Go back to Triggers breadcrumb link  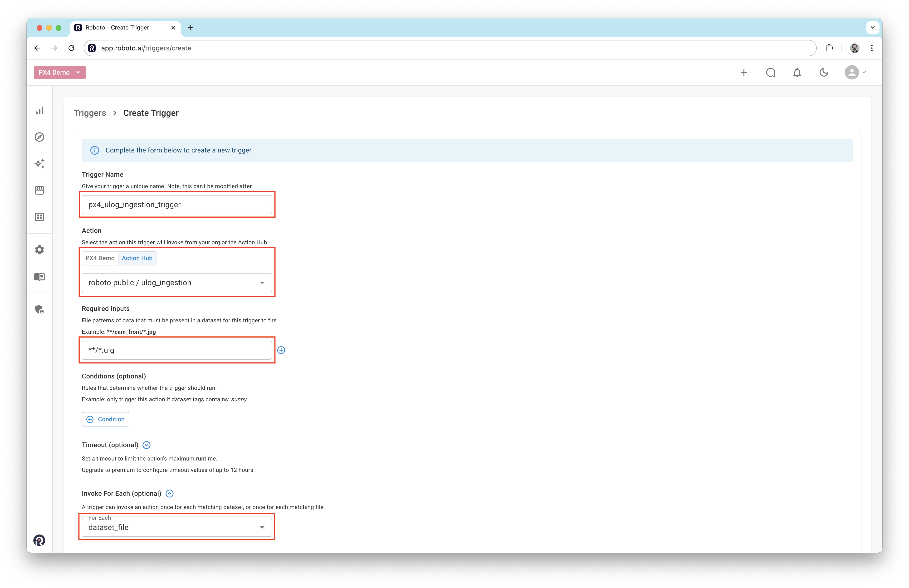(x=90, y=113)
